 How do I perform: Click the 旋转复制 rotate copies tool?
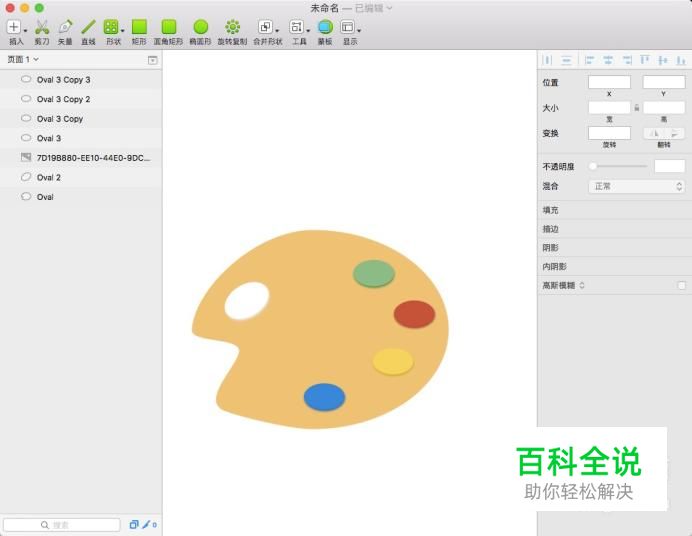pyautogui.click(x=232, y=32)
